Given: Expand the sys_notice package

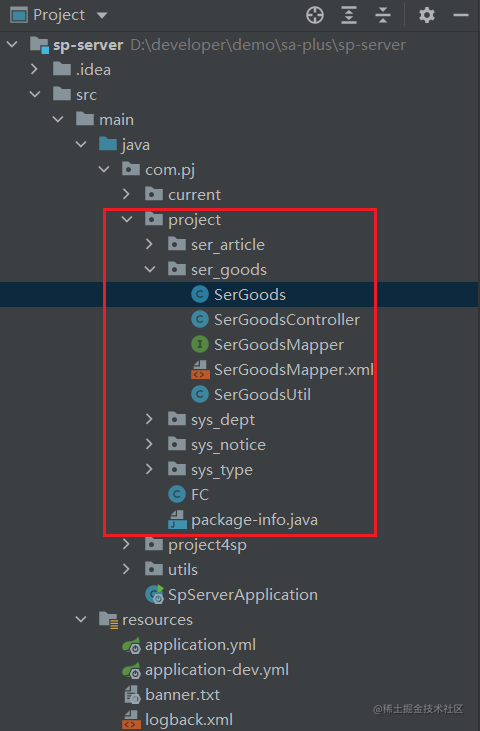Looking at the screenshot, I should (149, 444).
